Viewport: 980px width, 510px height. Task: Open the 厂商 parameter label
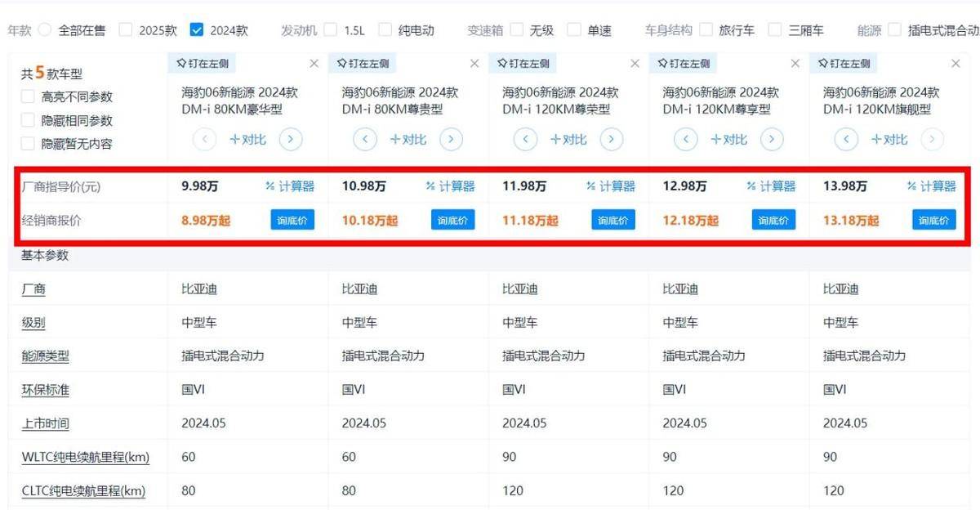33,289
